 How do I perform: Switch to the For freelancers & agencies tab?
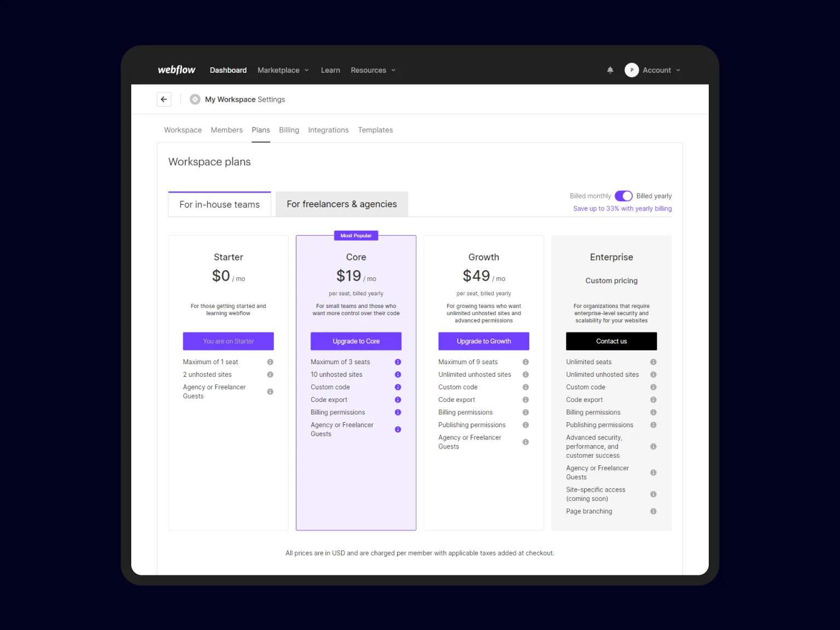(341, 203)
